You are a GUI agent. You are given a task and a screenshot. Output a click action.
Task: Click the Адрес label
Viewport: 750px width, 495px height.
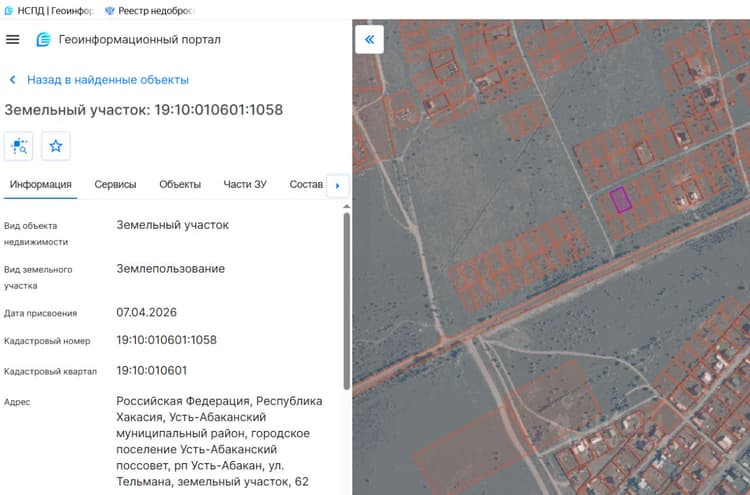tap(17, 402)
